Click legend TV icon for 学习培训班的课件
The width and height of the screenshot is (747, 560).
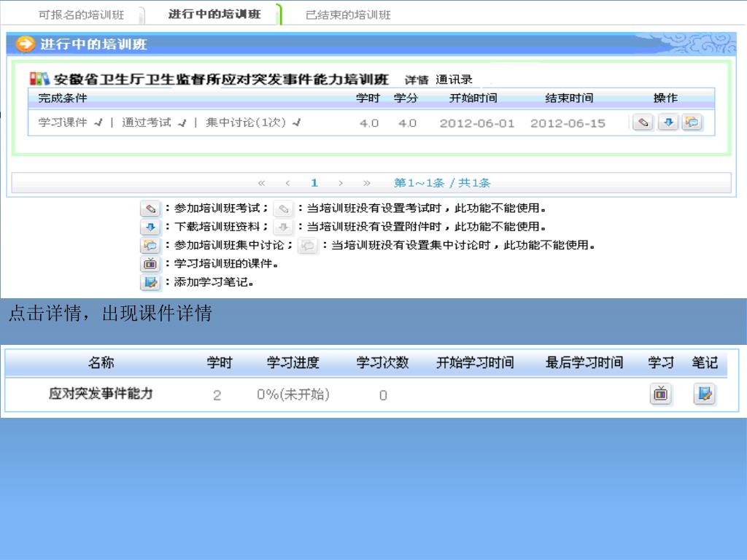coord(150,264)
